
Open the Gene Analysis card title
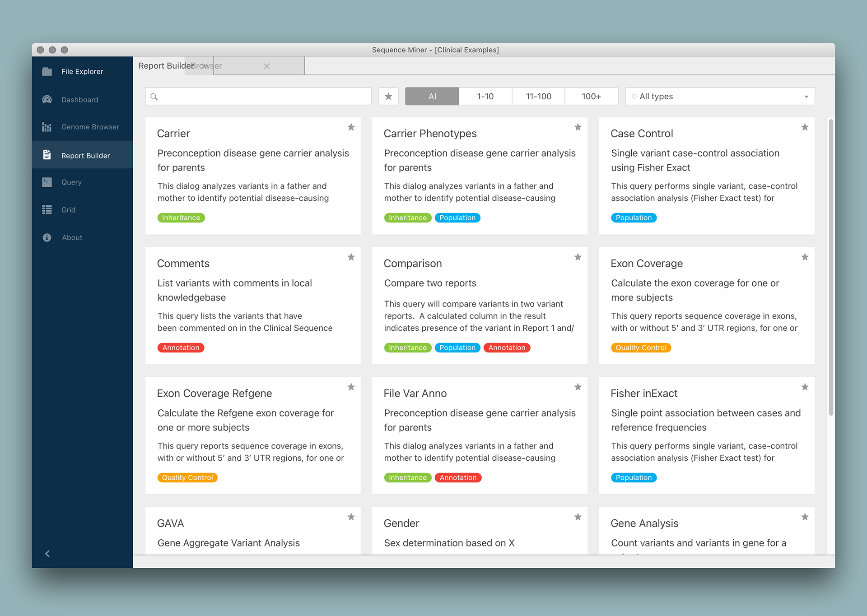tap(644, 523)
